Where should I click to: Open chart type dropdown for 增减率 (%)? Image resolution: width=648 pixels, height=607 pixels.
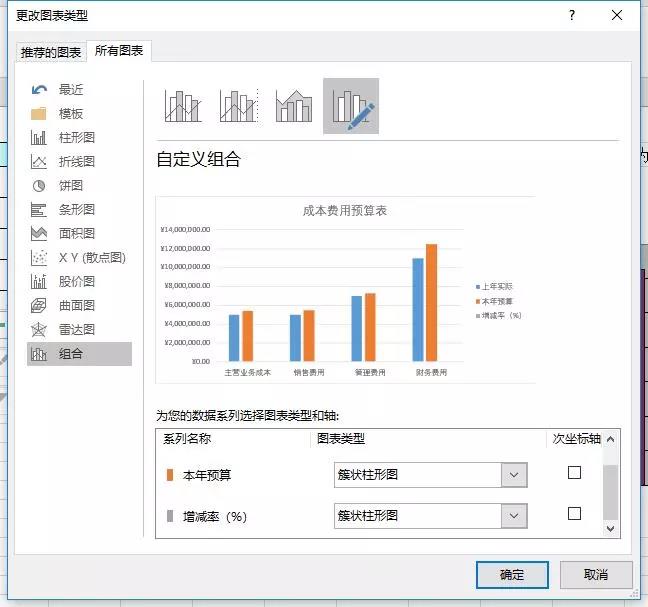pyautogui.click(x=514, y=516)
